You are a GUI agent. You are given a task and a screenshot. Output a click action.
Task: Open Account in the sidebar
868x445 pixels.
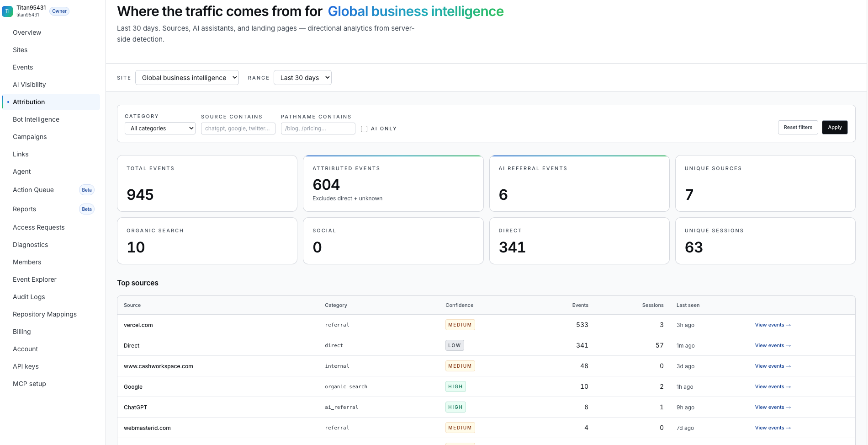click(51, 349)
